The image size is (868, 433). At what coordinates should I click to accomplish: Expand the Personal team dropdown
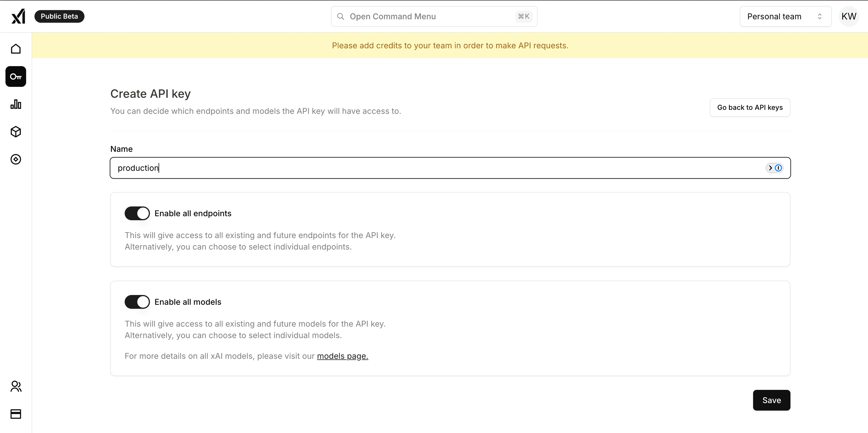pyautogui.click(x=785, y=16)
